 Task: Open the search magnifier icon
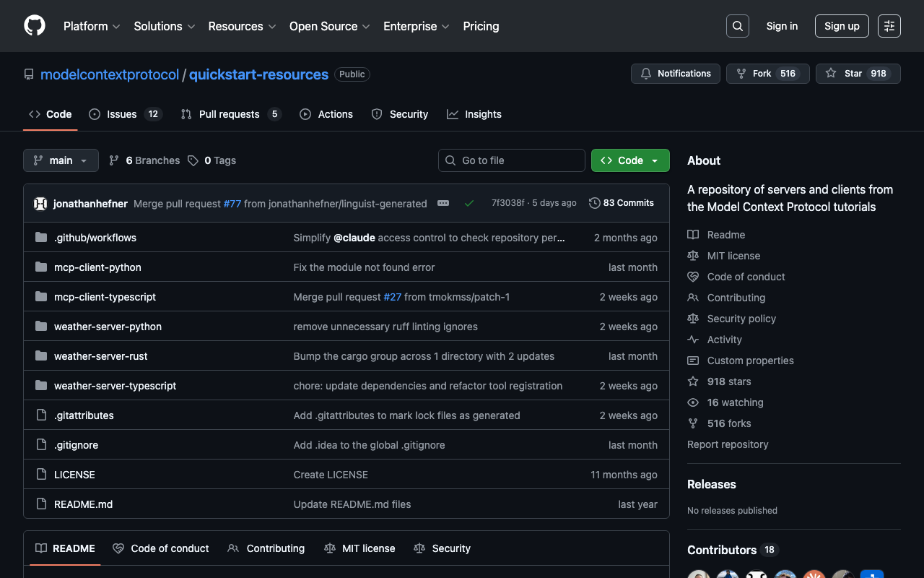coord(737,26)
